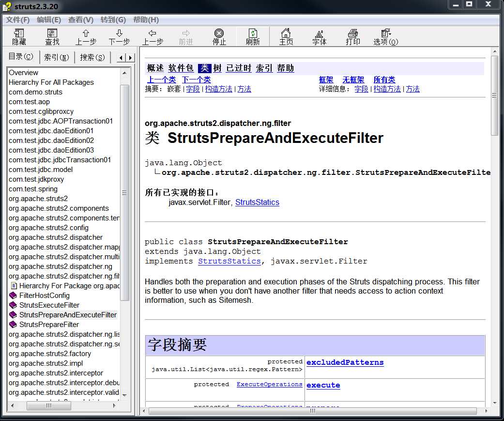The width and height of the screenshot is (504, 421).
Task: Click the page icon of Hierarchy For Package
Action: coord(14,286)
